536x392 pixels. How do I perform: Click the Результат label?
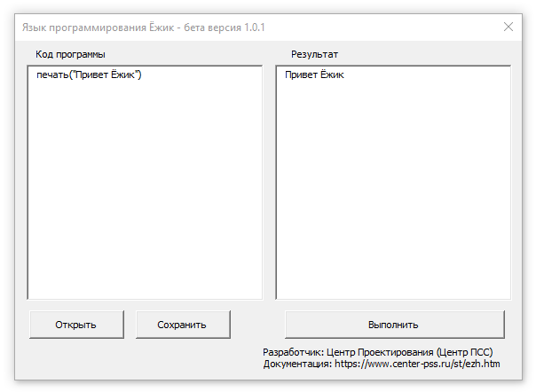tap(314, 54)
